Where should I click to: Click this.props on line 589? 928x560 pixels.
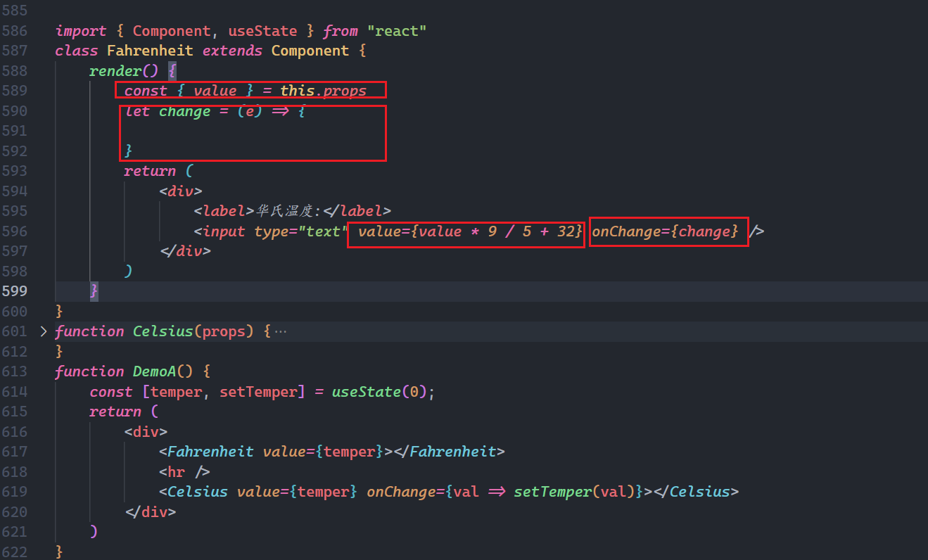pos(324,91)
